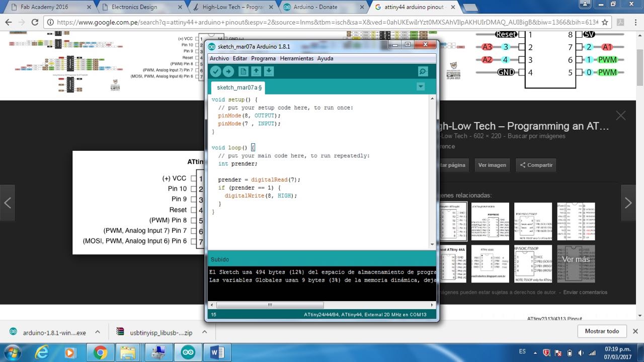Viewport: 644px width, 362px height.
Task: Create a new sketch with the New icon
Action: [244, 71]
